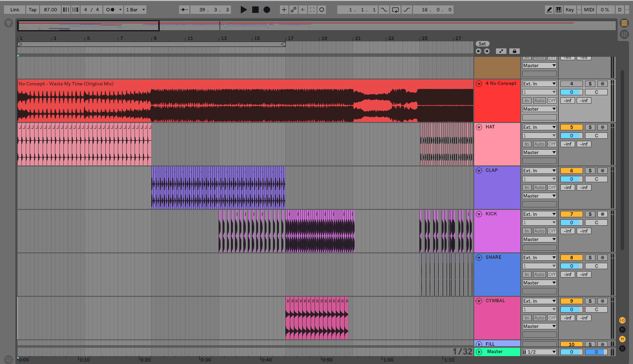Click the Arrangement Record button
Image resolution: width=633 pixels, height=364 pixels.
267,9
